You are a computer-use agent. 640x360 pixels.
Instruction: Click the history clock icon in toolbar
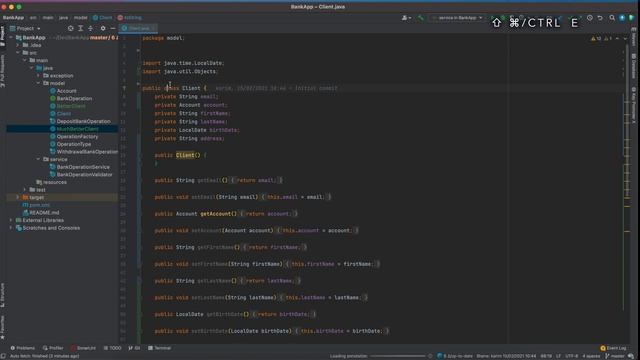click(x=590, y=18)
